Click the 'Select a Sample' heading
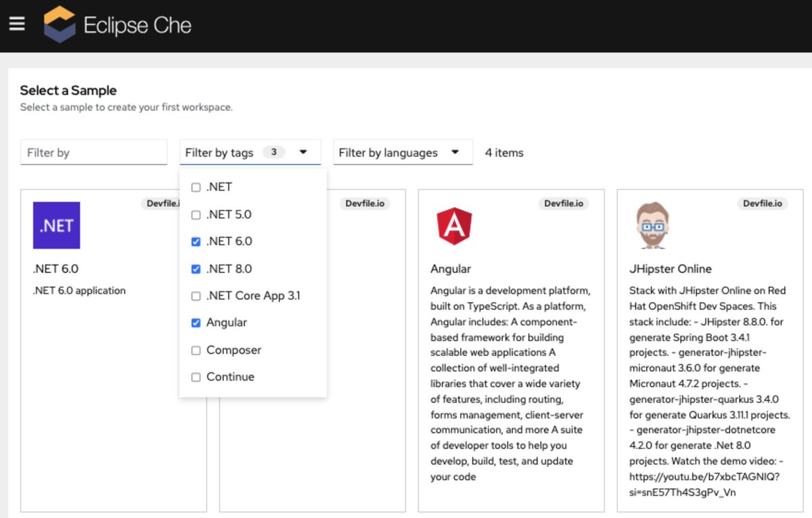Image resolution: width=812 pixels, height=518 pixels. (x=68, y=90)
